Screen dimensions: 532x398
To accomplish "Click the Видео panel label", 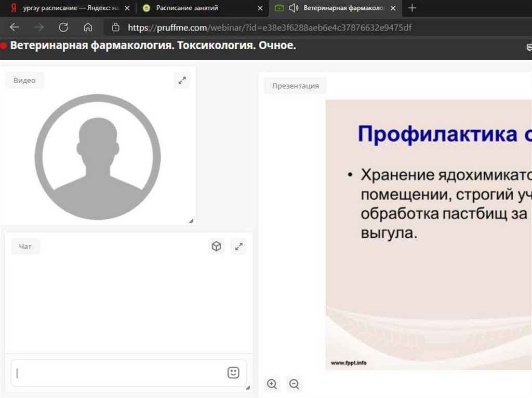I will [x=24, y=80].
